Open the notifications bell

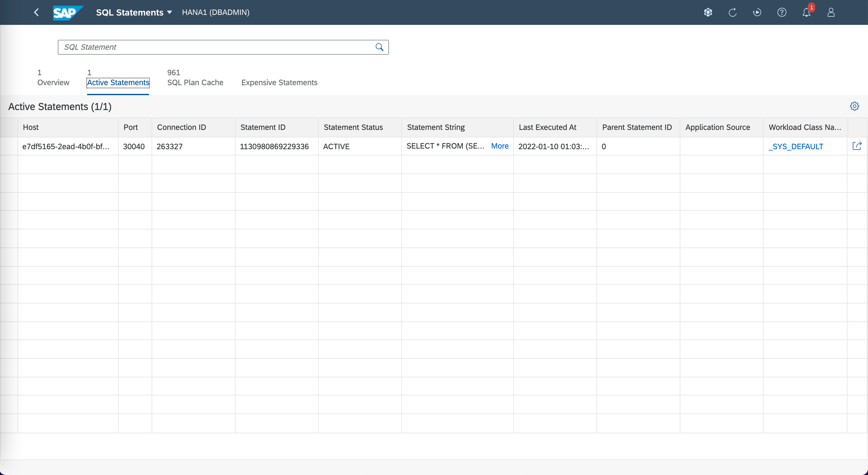click(x=806, y=12)
